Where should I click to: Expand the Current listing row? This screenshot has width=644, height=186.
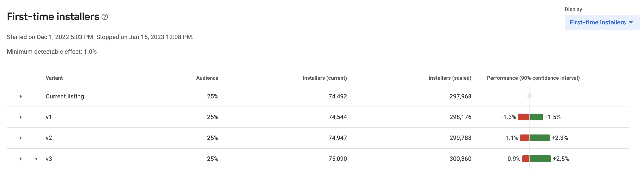point(21,96)
